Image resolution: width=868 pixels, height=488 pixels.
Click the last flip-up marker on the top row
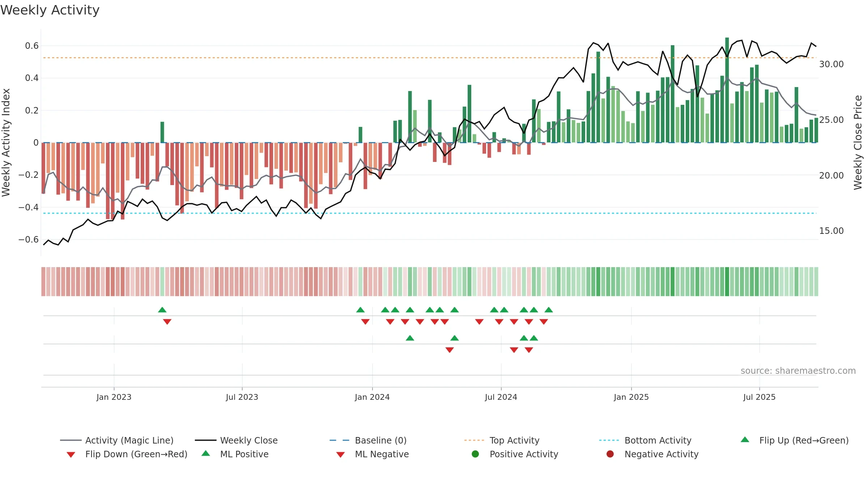click(x=549, y=310)
